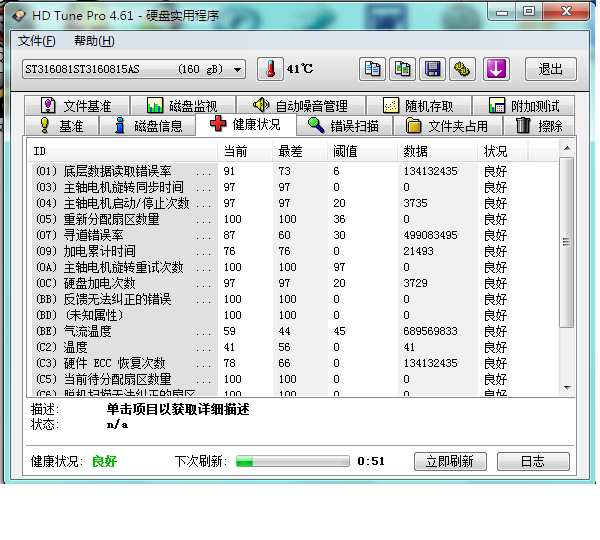Select row (BB) 反馈无法纠正的错误

(293, 299)
